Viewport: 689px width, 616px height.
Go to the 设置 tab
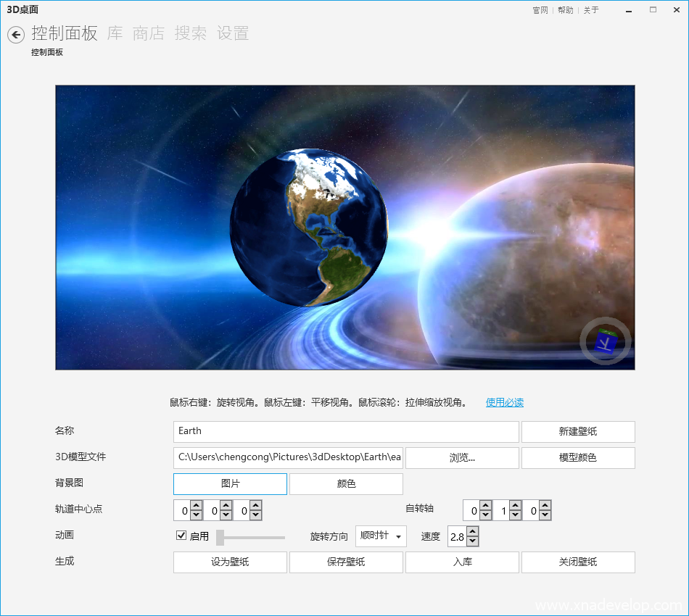tap(233, 33)
